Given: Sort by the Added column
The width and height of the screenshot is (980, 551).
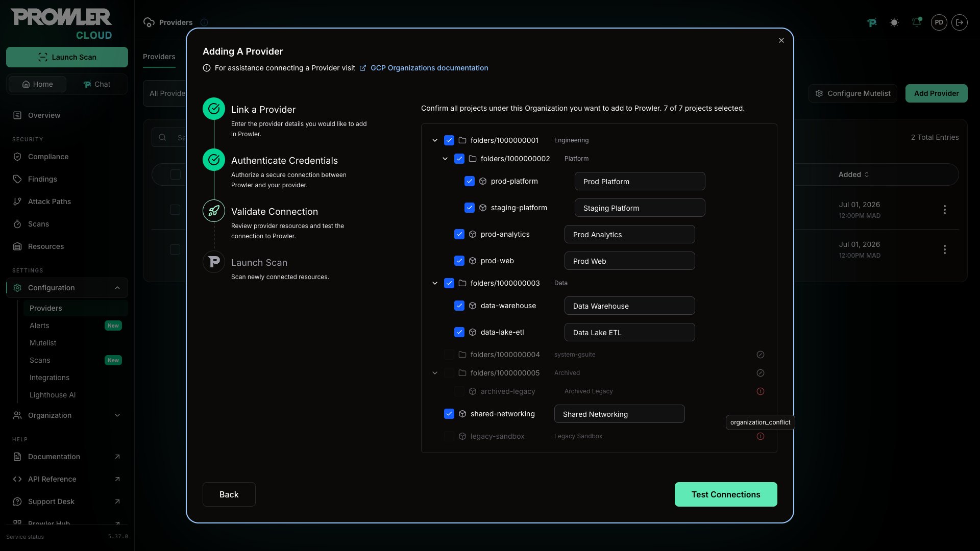Looking at the screenshot, I should [x=853, y=174].
